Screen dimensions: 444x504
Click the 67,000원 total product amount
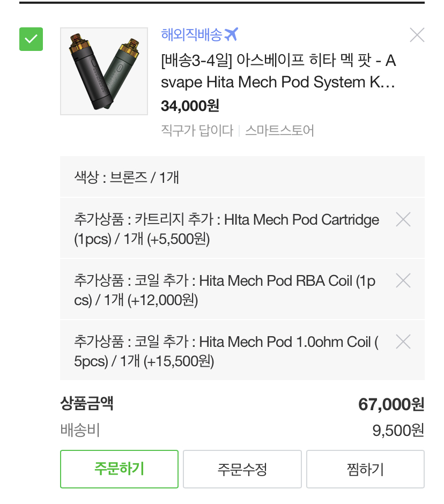tap(391, 404)
